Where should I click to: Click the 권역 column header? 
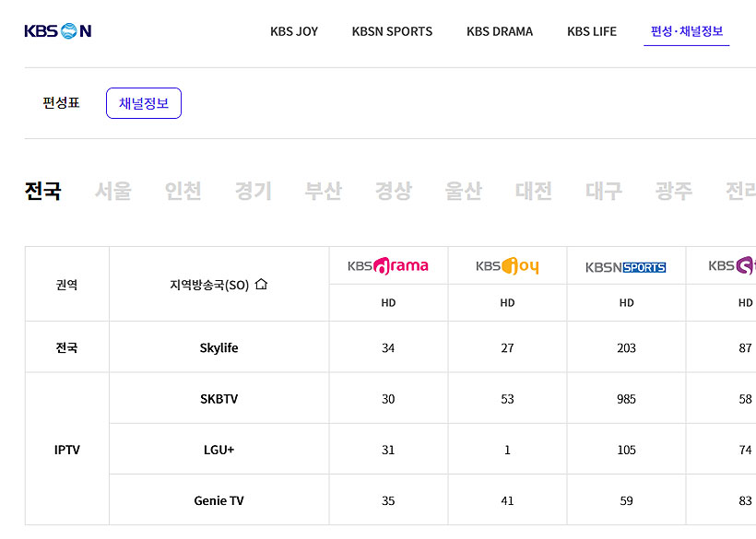[67, 285]
